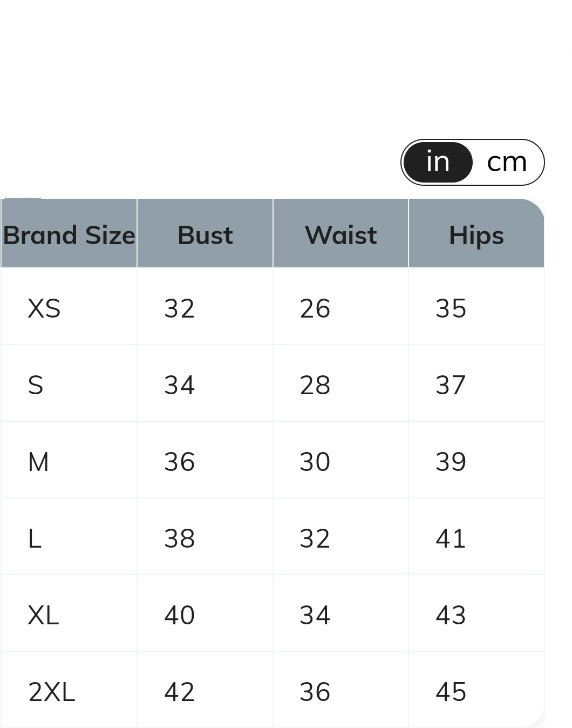The image size is (572, 728).
Task: Click the XL bust value 40
Action: (x=179, y=615)
